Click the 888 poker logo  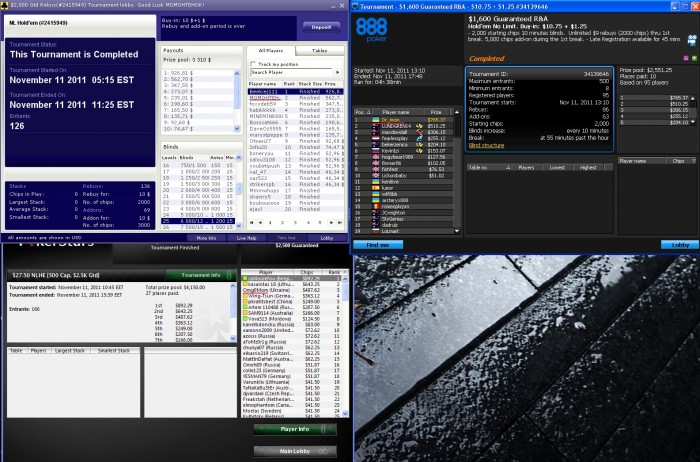(371, 30)
